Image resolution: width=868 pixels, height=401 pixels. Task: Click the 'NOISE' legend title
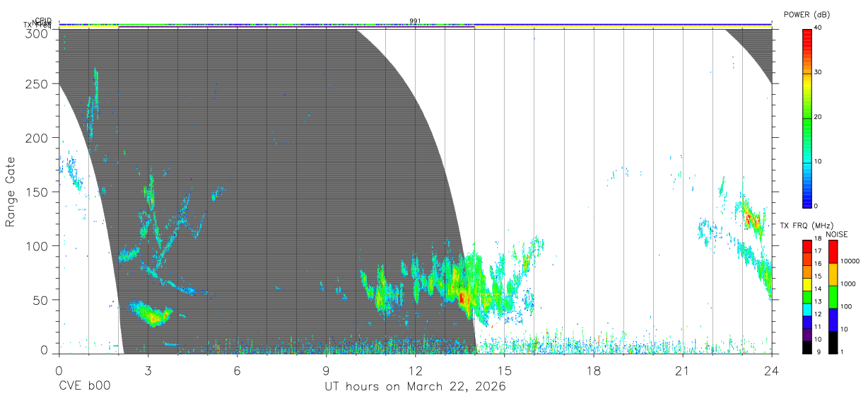(x=837, y=234)
